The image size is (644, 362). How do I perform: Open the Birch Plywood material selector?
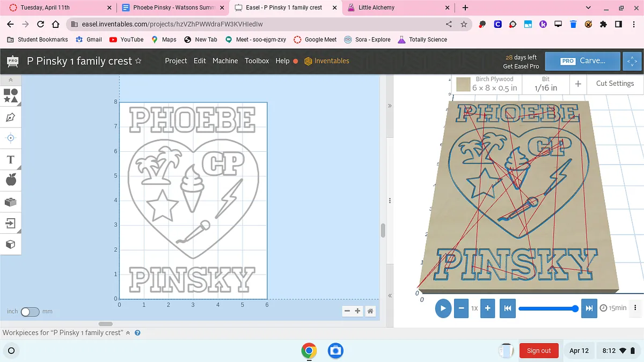487,84
